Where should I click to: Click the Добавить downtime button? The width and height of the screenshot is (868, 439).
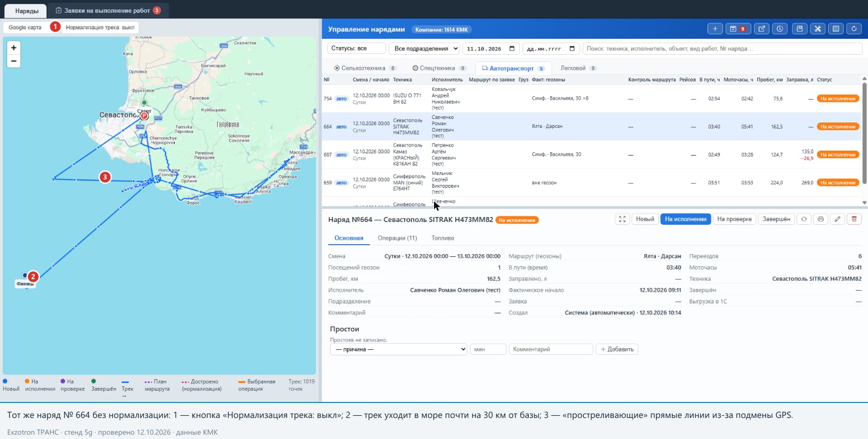click(617, 349)
